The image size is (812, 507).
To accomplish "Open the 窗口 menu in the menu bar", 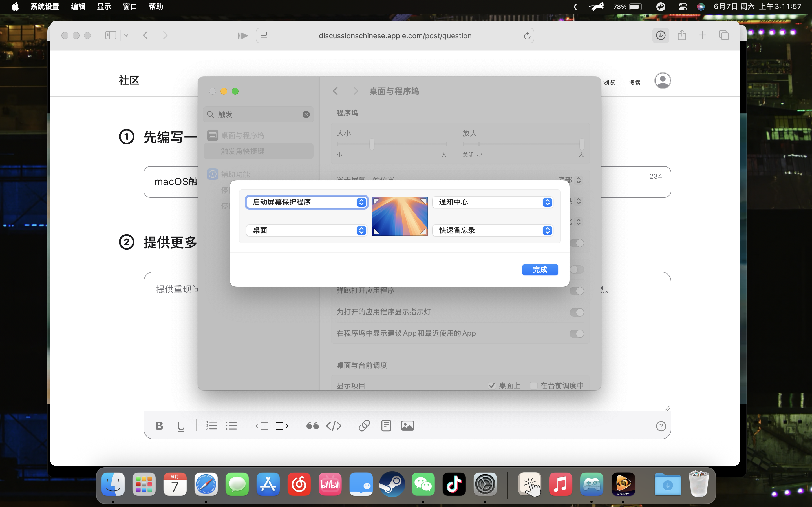I will (130, 7).
